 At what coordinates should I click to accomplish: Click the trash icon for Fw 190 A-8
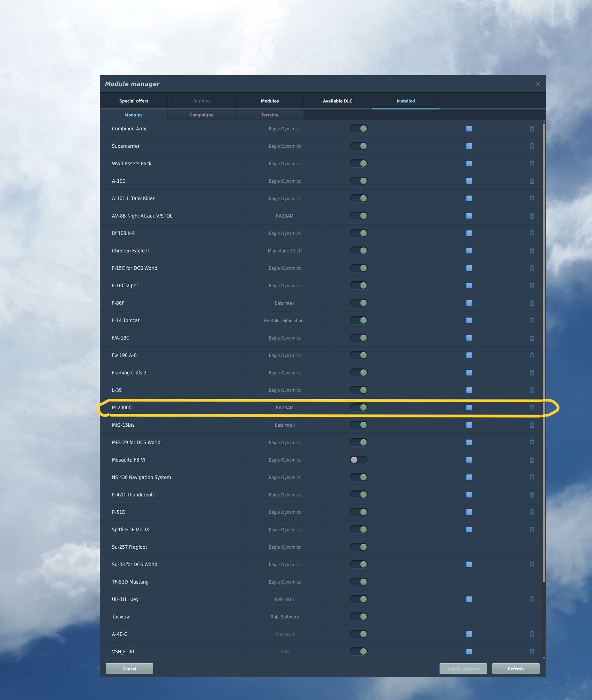pos(532,355)
